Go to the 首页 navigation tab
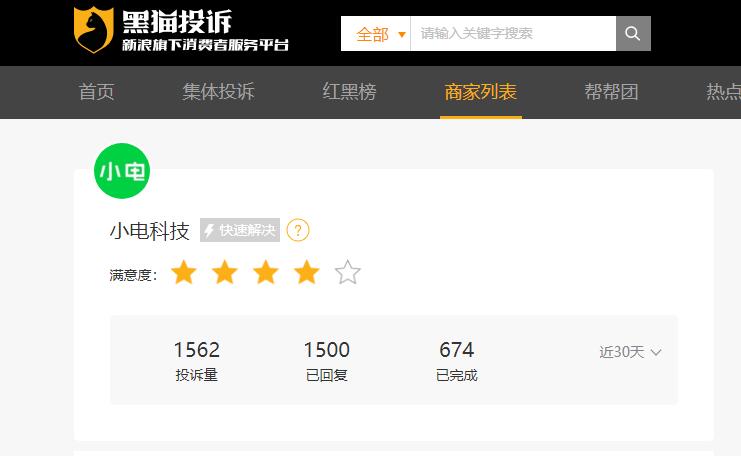 (x=96, y=92)
